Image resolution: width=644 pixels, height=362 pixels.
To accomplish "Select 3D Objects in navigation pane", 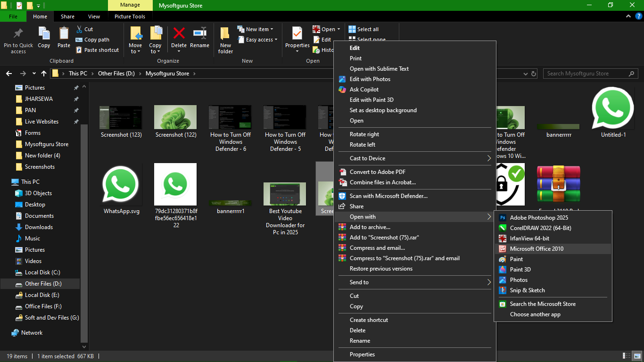I will pyautogui.click(x=38, y=193).
